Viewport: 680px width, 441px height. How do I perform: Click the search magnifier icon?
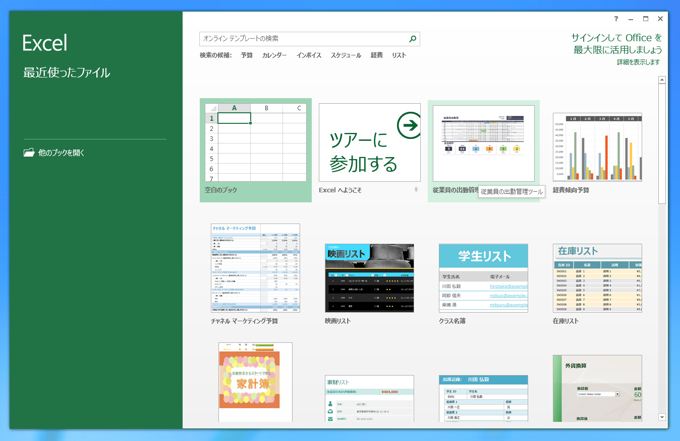pos(412,39)
